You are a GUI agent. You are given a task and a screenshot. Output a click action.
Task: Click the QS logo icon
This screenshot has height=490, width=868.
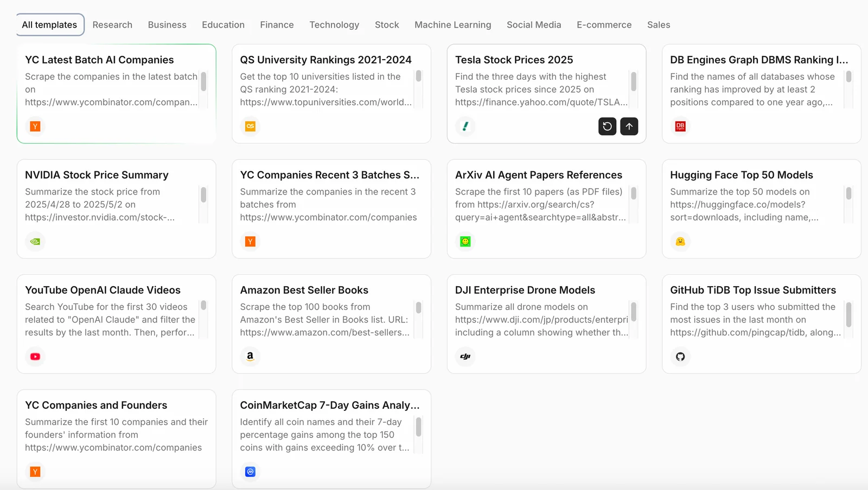(x=250, y=126)
